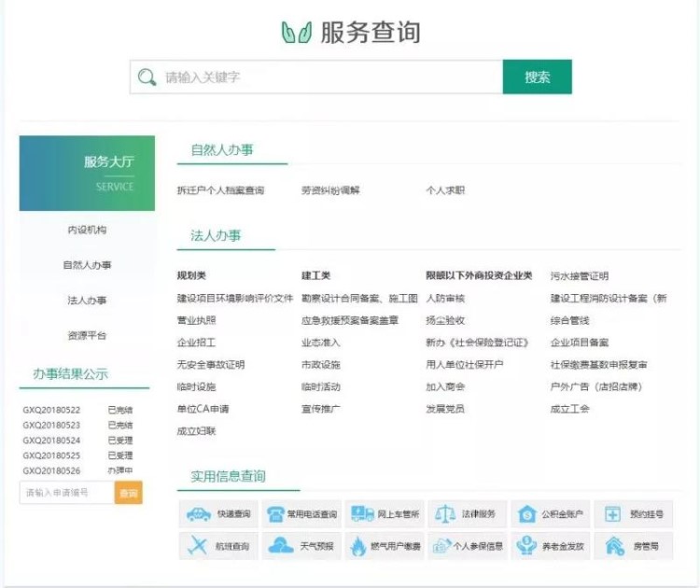This screenshot has height=588, width=700.
Task: Click the 燃气用户缴费 flame icon
Action: coord(358,546)
